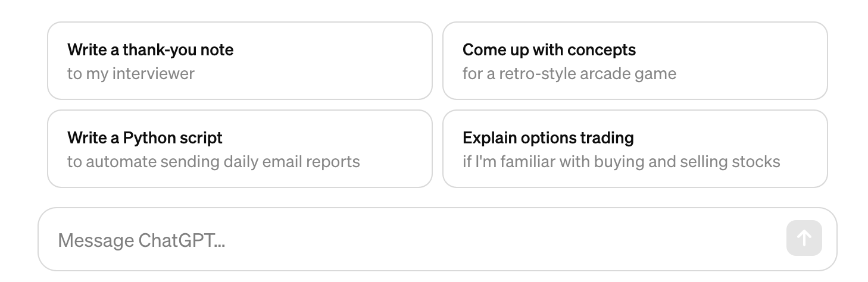Choose the "Come up with concepts" prompt card
The width and height of the screenshot is (868, 282).
[635, 61]
